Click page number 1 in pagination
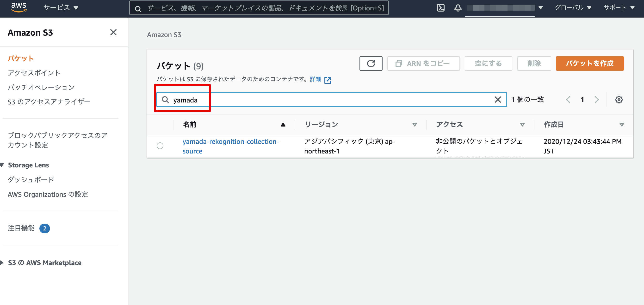The width and height of the screenshot is (644, 305). 582,100
